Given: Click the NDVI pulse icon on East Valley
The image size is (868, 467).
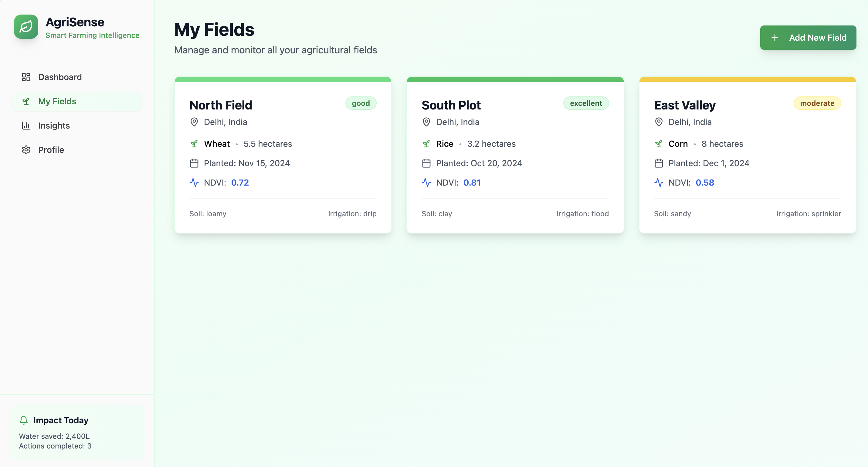Looking at the screenshot, I should (x=659, y=183).
